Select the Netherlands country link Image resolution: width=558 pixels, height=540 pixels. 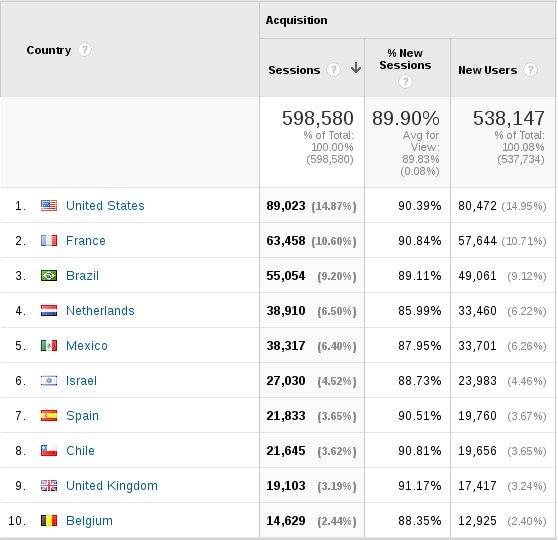click(100, 311)
